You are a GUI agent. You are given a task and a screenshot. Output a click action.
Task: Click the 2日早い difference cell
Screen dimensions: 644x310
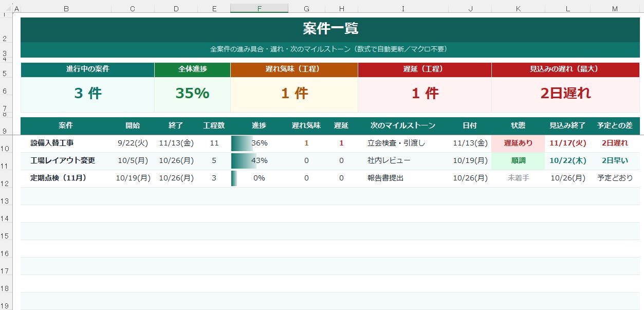(615, 161)
